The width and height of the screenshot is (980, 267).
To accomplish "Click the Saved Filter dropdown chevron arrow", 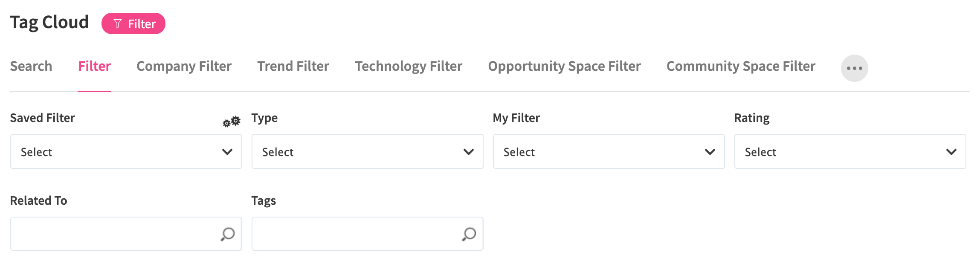I will [227, 152].
